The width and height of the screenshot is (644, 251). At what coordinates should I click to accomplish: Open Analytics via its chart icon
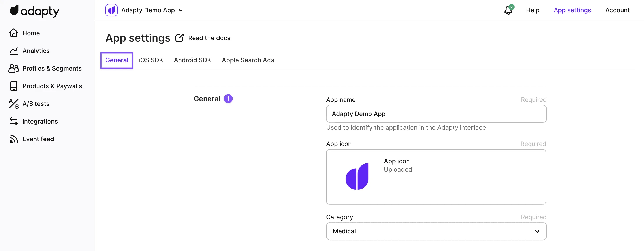click(x=13, y=51)
